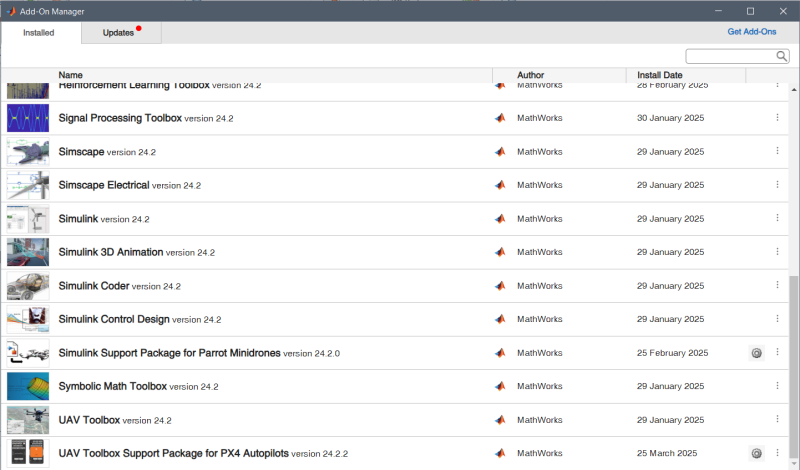800x470 pixels.
Task: Click Simulink Control Design thumbnail
Action: (28, 319)
